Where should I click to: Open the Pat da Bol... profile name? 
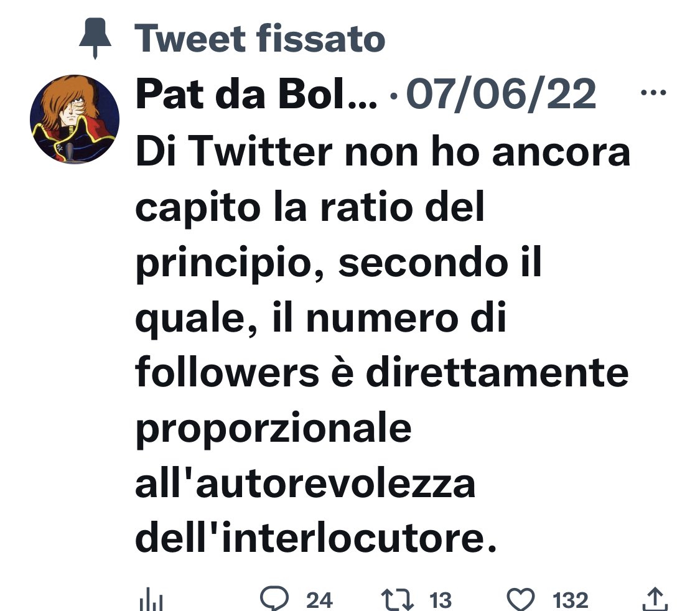[x=256, y=94]
